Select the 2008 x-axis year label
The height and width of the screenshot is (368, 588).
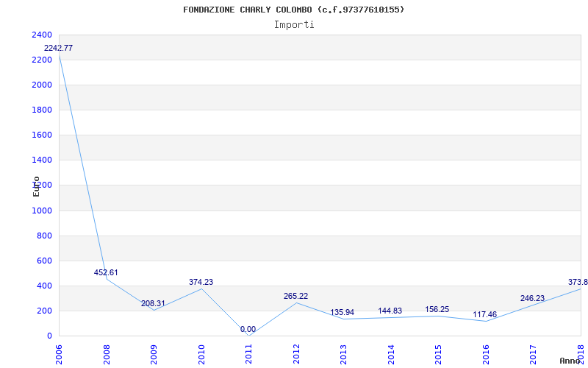(x=107, y=354)
